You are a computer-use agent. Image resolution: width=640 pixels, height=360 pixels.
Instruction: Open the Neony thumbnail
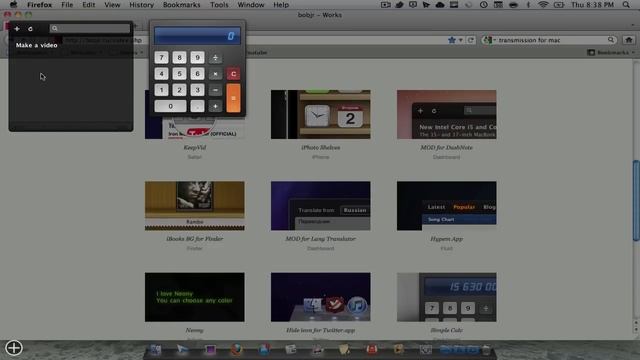pyautogui.click(x=195, y=297)
